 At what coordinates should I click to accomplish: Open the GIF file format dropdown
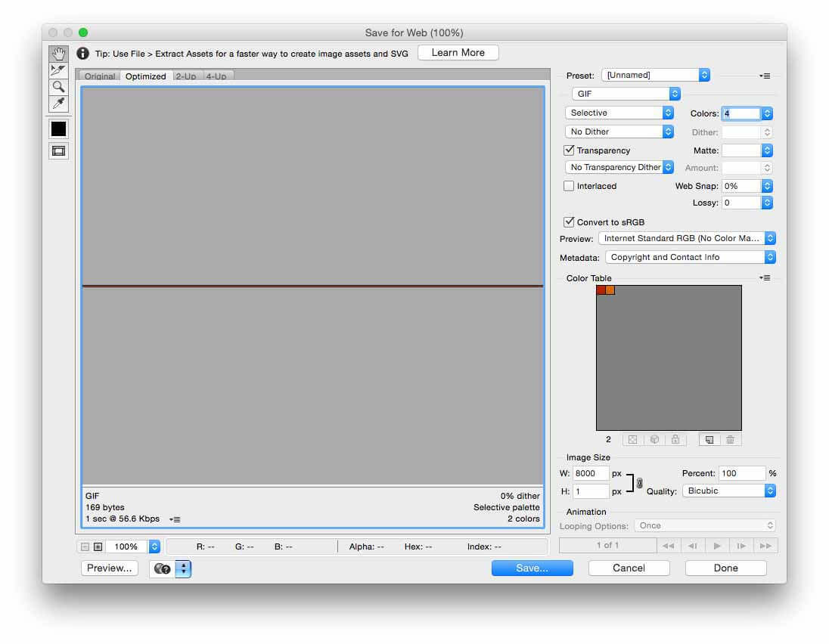point(626,94)
